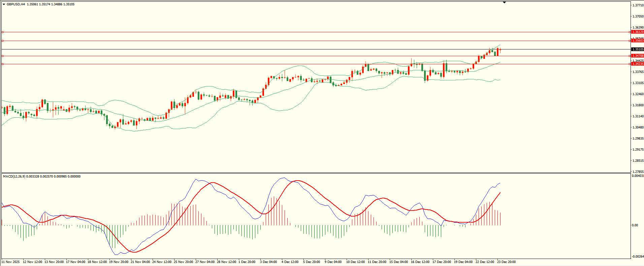Click the 1.34708 red price tag
The image size is (644, 266).
tap(637, 56)
